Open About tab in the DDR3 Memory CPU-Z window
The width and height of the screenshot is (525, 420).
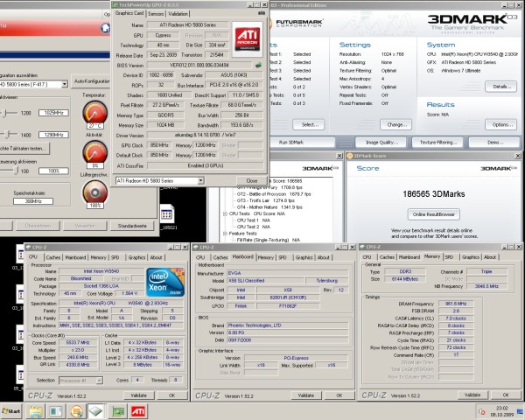(490, 257)
